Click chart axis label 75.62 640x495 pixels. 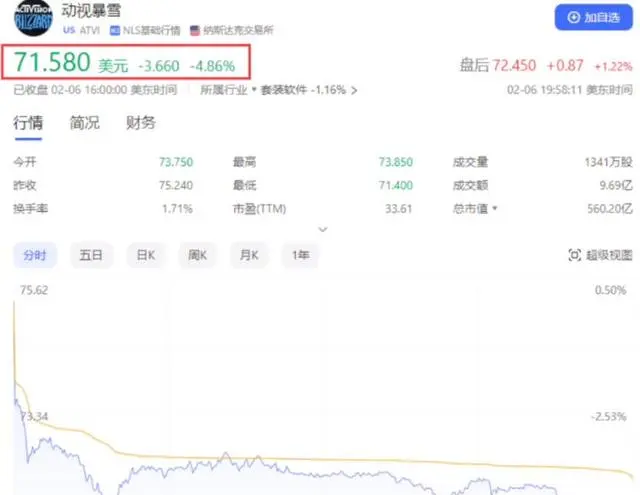(34, 290)
